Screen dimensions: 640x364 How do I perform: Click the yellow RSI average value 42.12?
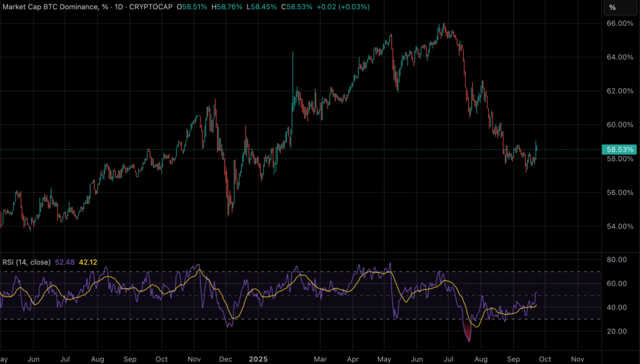point(87,262)
